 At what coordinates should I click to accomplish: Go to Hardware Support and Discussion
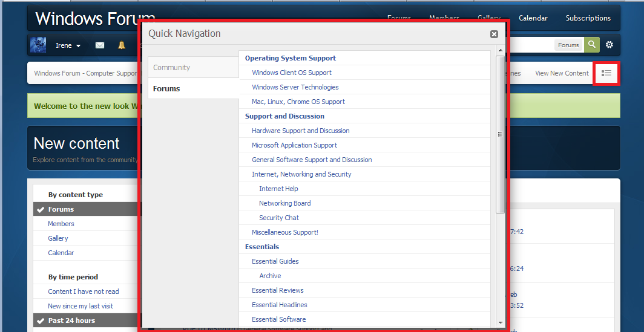pos(301,131)
